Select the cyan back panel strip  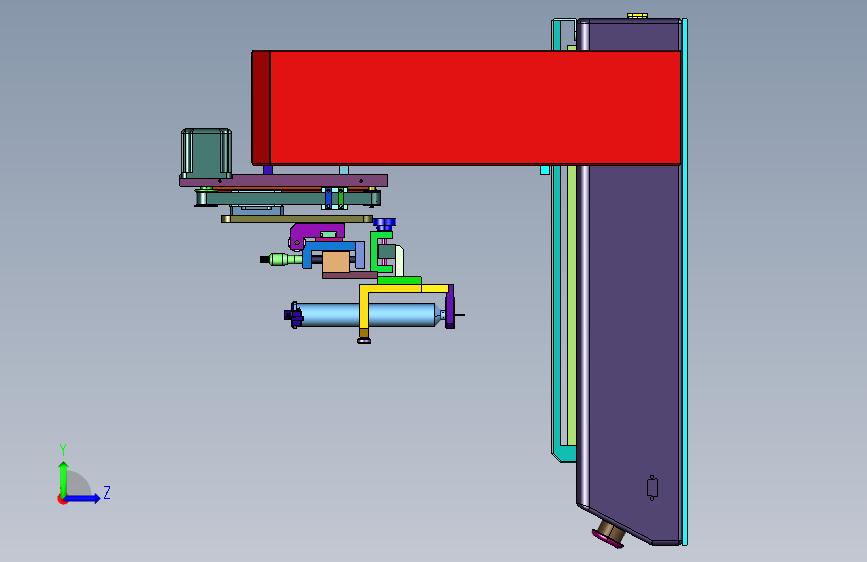[x=685, y=282]
